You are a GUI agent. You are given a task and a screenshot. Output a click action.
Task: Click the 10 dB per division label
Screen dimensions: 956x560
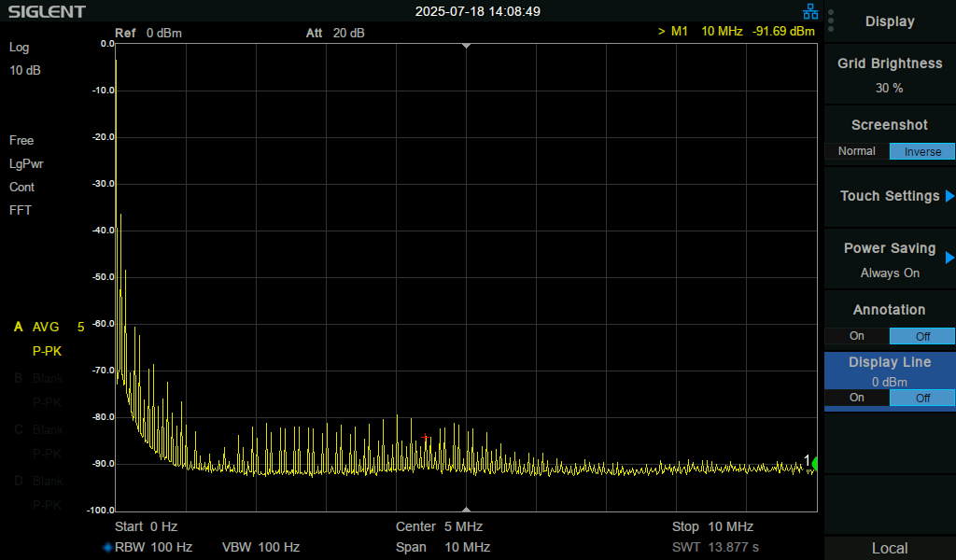pyautogui.click(x=25, y=71)
